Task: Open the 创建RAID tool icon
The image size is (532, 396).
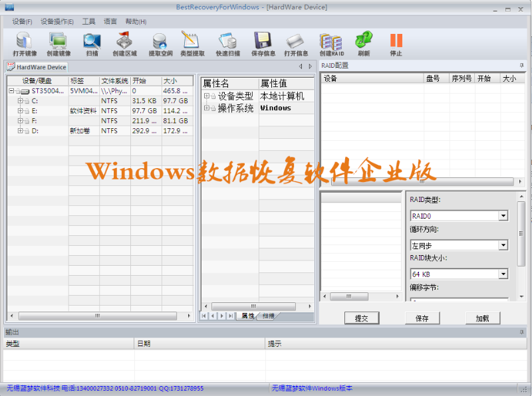Action: pyautogui.click(x=331, y=43)
